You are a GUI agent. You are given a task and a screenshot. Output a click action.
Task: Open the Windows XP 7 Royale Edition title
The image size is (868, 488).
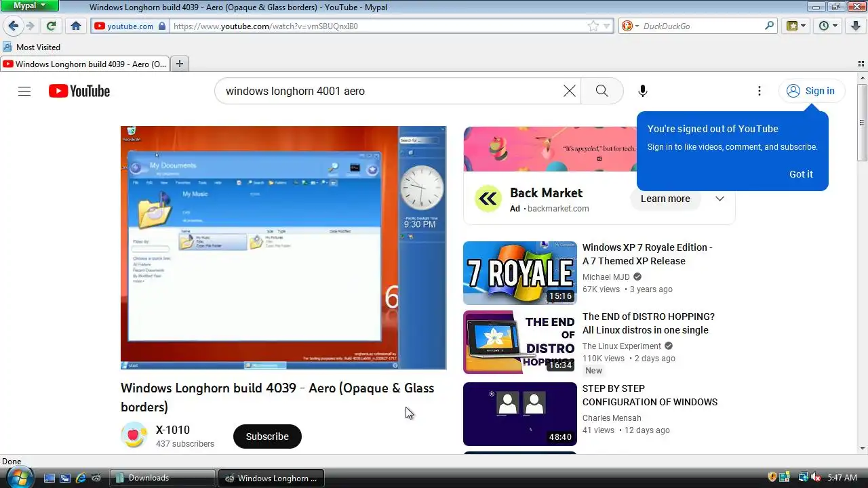tap(648, 254)
